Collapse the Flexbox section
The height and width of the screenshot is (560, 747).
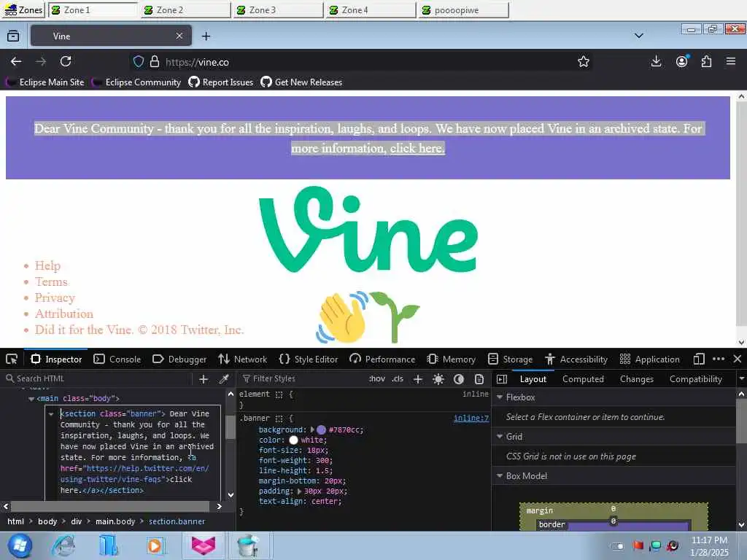[500, 397]
